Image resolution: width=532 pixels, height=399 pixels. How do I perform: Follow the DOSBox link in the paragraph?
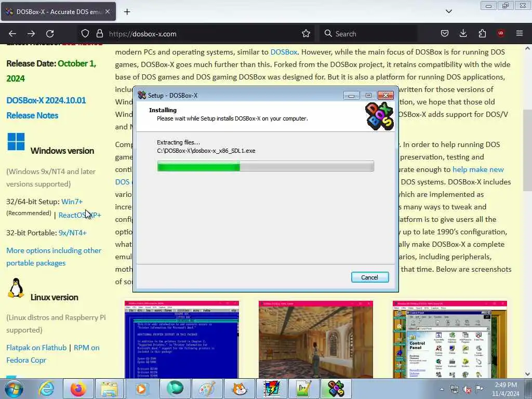(x=284, y=52)
